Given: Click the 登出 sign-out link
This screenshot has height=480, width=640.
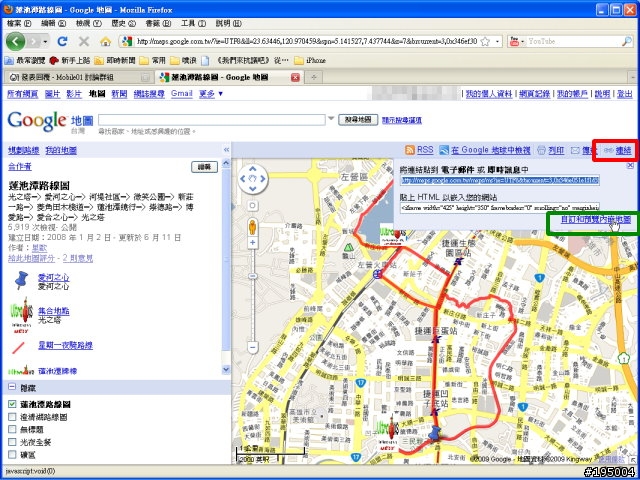Looking at the screenshot, I should [624, 94].
